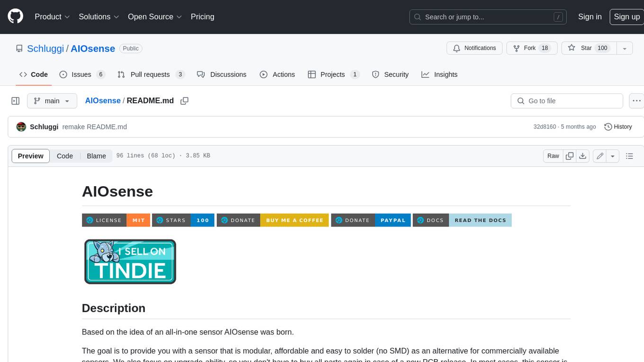The width and height of the screenshot is (644, 362).
Task: Open AIOsense repository title link
Action: coord(93,48)
